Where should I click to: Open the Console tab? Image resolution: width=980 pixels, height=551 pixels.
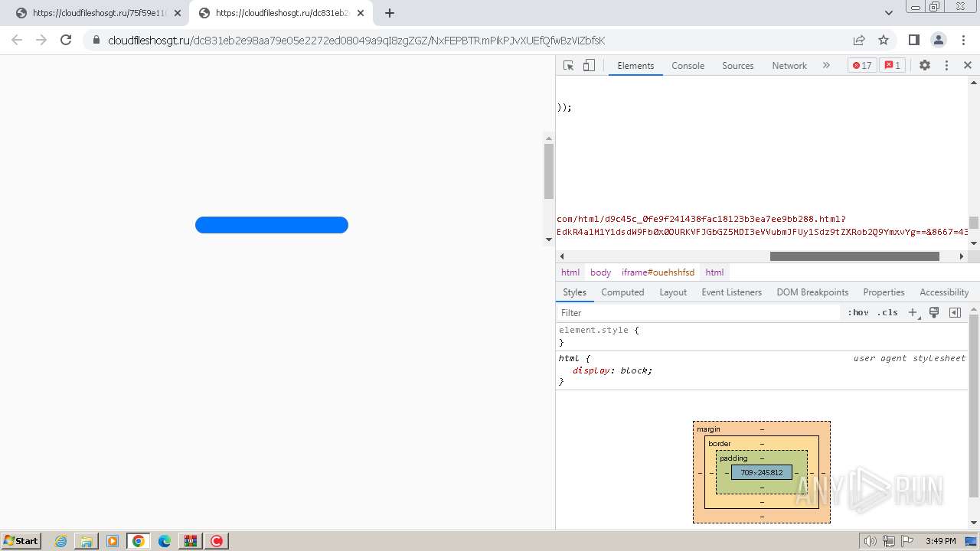click(688, 66)
